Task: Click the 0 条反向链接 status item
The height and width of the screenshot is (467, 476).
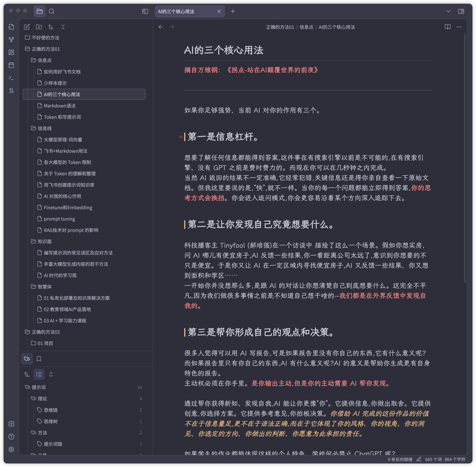Action: point(400,459)
